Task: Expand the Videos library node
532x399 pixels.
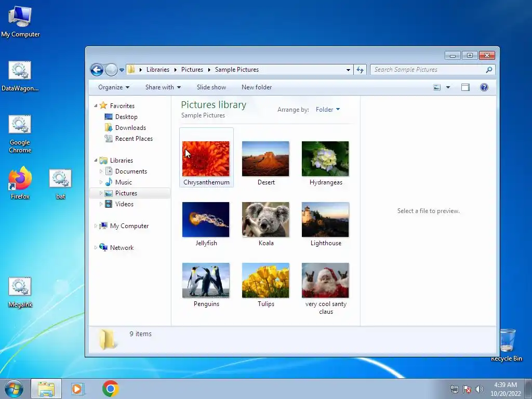Action: pyautogui.click(x=101, y=204)
